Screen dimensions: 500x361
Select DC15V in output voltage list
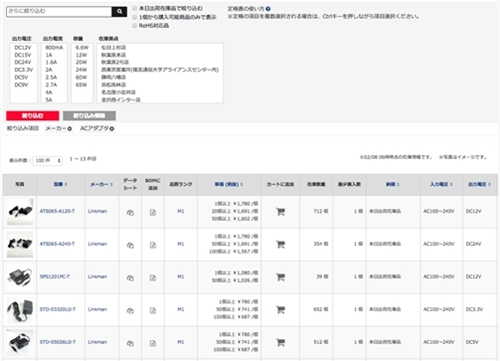point(23,55)
